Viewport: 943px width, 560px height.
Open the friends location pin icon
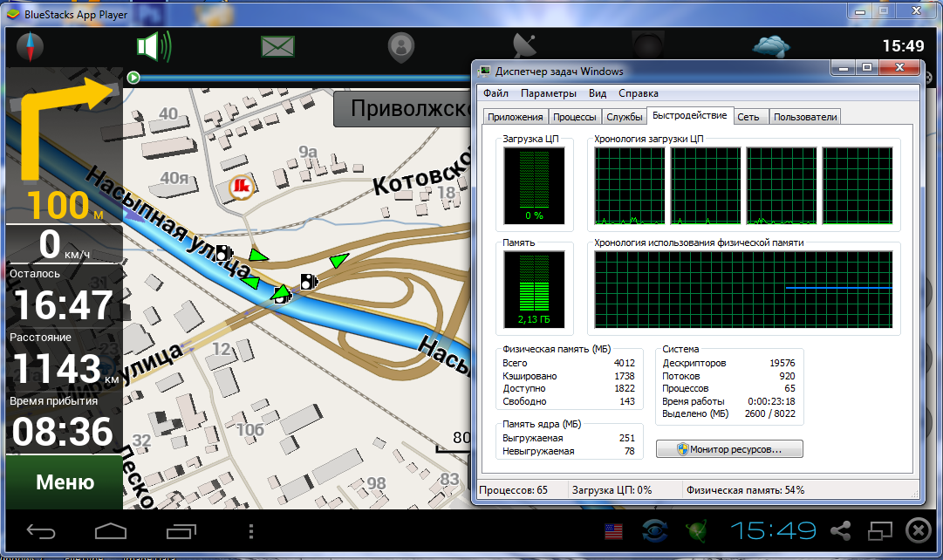401,47
